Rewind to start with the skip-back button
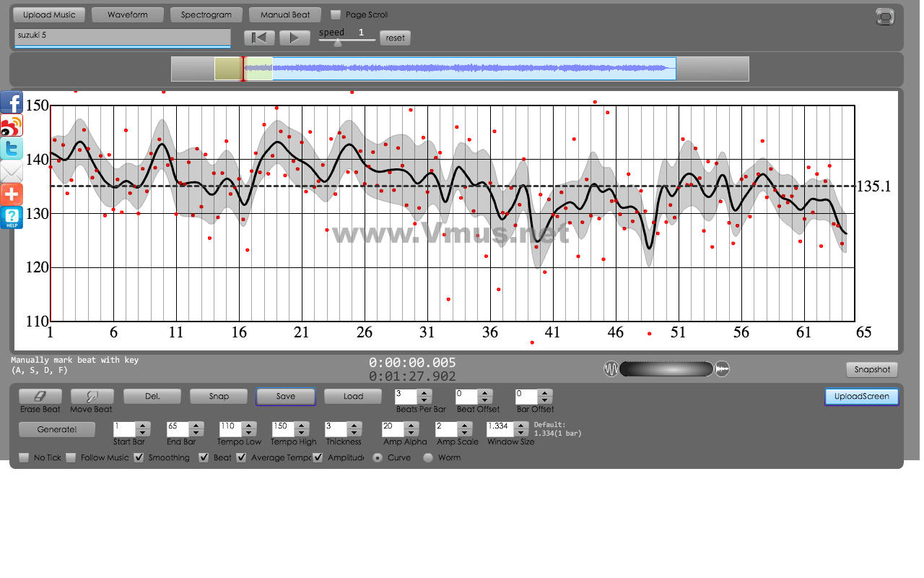 [x=259, y=38]
